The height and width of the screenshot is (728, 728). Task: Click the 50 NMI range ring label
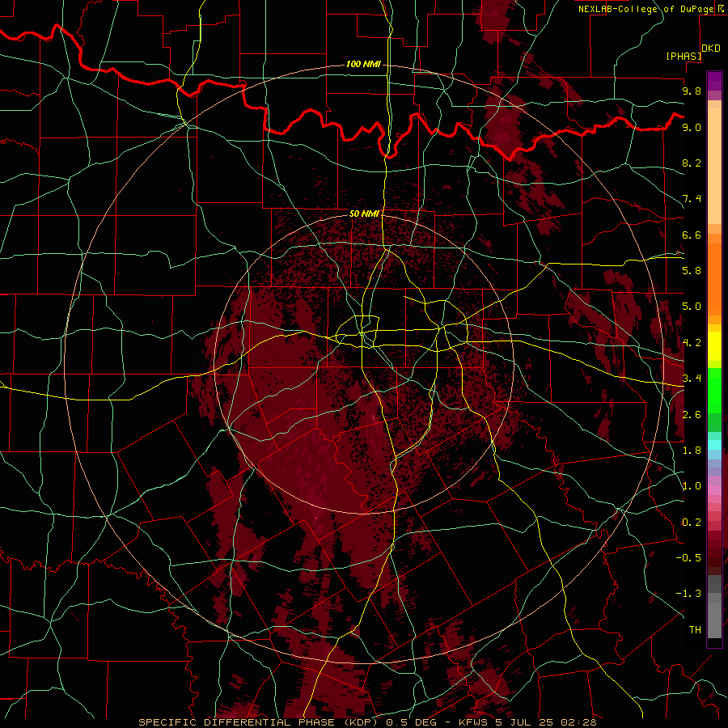coord(364,214)
